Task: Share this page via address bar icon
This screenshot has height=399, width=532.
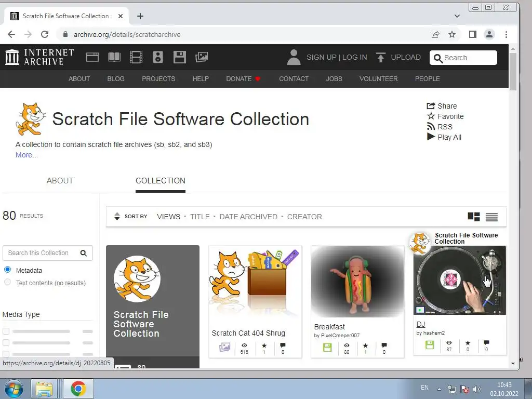Action: (435, 34)
